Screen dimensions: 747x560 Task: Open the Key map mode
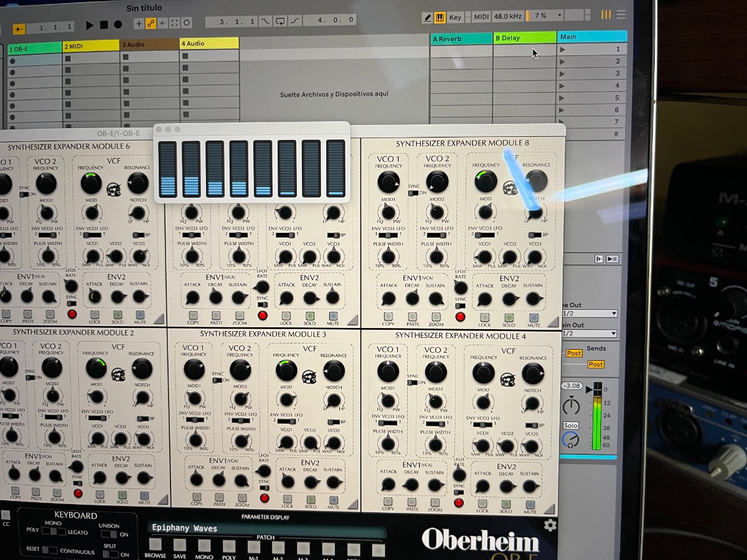pyautogui.click(x=456, y=17)
